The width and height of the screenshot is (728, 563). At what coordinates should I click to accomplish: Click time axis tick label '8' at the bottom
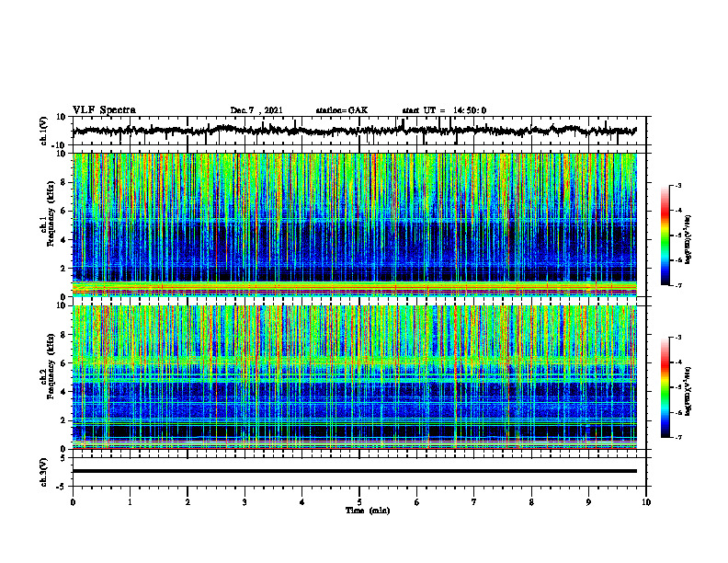pos(531,502)
